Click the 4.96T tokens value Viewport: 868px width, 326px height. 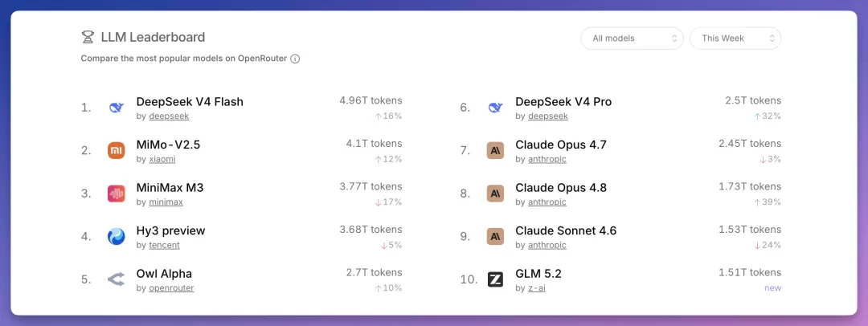point(371,100)
